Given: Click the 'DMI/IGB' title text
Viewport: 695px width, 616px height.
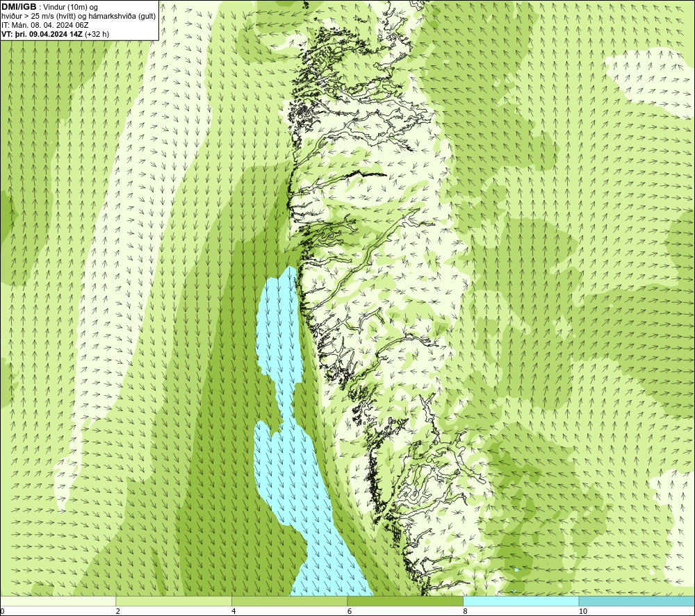Looking at the screenshot, I should (x=19, y=7).
